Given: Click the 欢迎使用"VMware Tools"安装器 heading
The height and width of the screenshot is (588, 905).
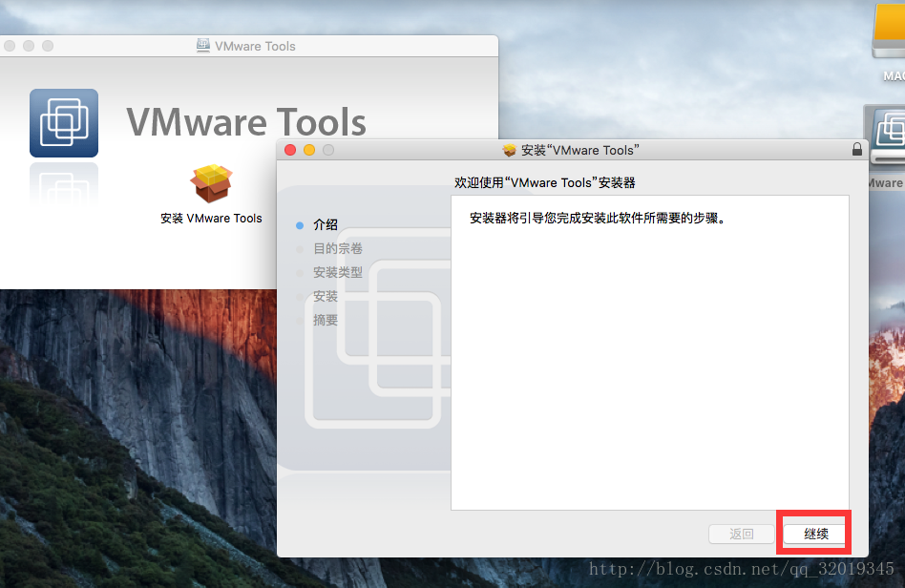Looking at the screenshot, I should [544, 182].
